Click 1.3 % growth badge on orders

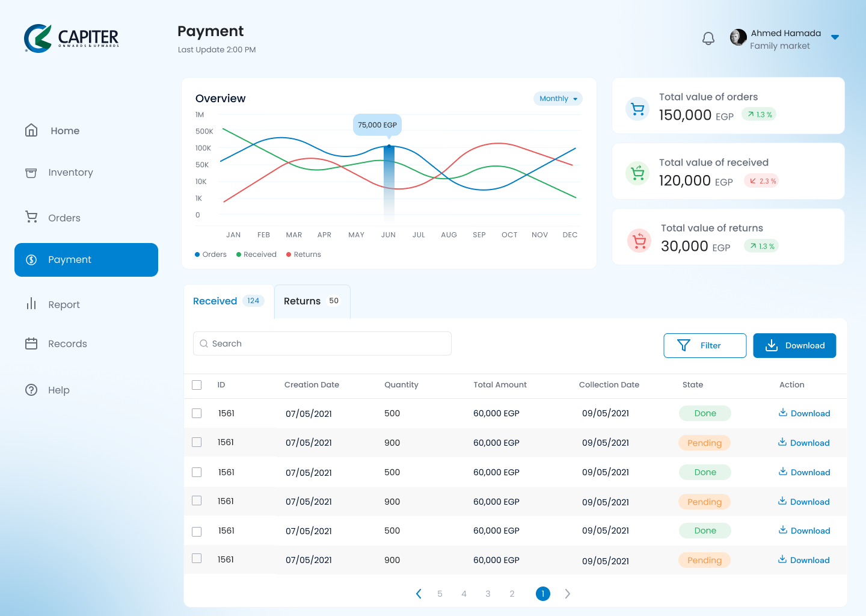[759, 114]
